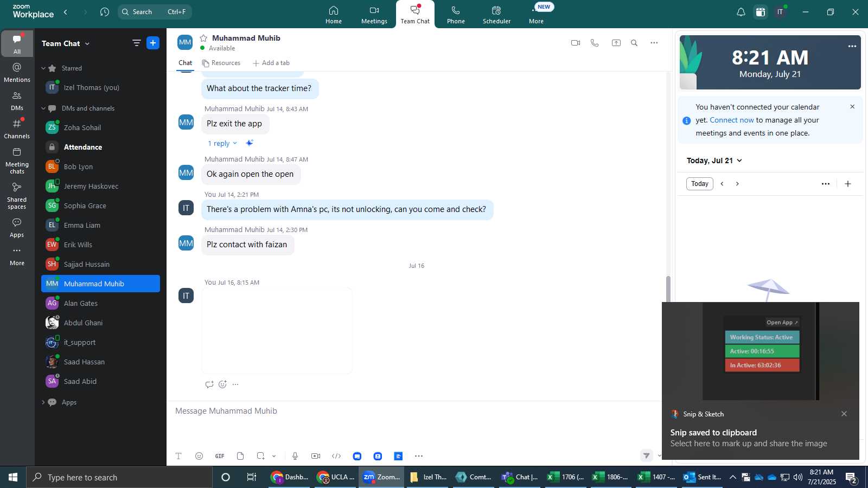The height and width of the screenshot is (488, 868).
Task: Open Bob Lyon chat
Action: (100, 167)
